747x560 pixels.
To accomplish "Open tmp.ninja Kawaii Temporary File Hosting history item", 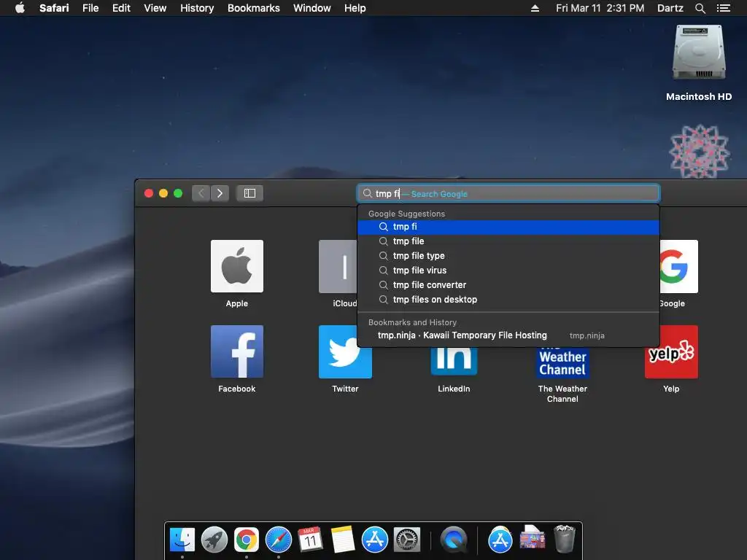I will [508, 335].
